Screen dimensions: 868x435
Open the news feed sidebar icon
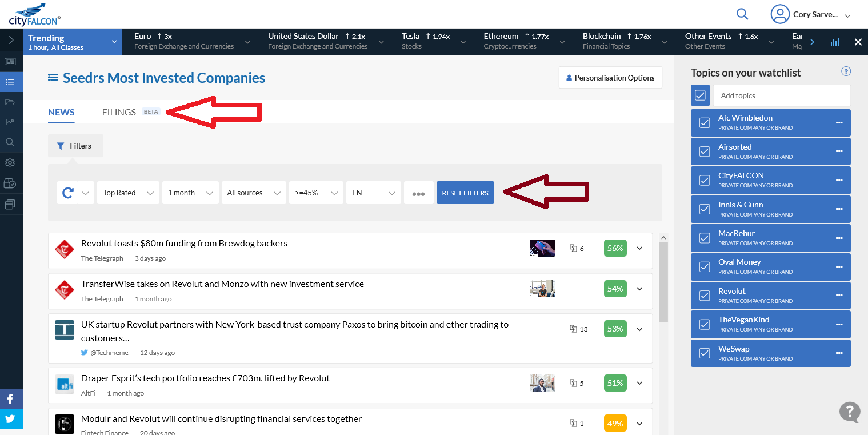(x=10, y=62)
